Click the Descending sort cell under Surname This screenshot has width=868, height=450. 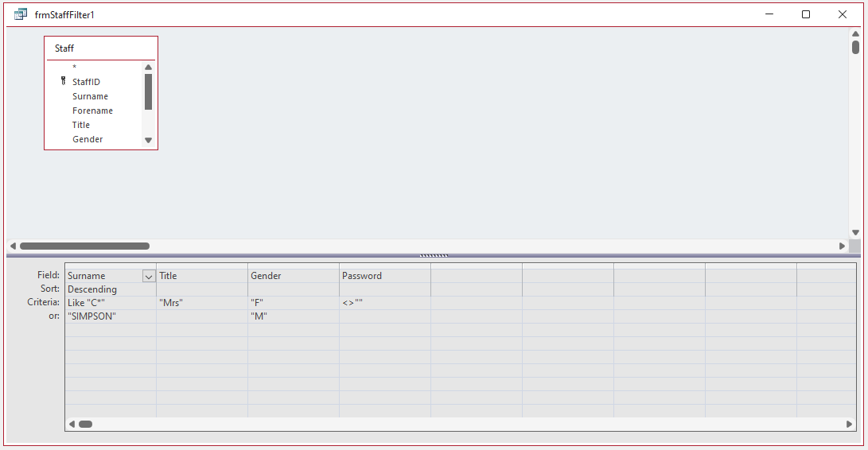tap(111, 289)
